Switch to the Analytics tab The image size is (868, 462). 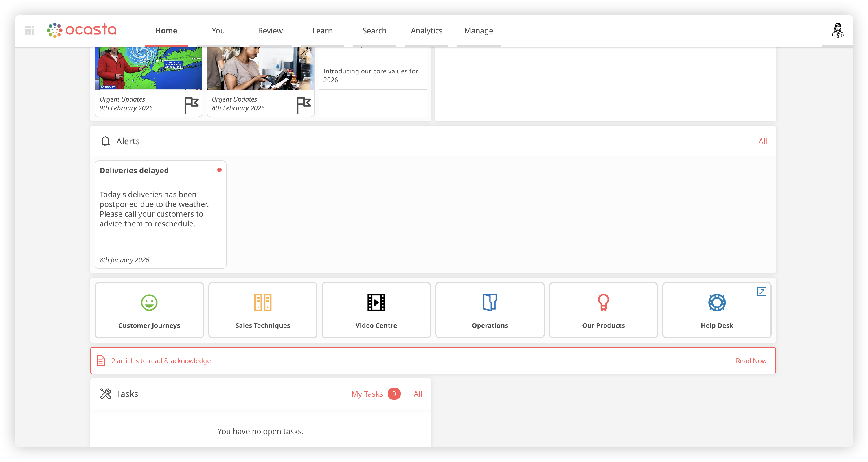tap(426, 31)
